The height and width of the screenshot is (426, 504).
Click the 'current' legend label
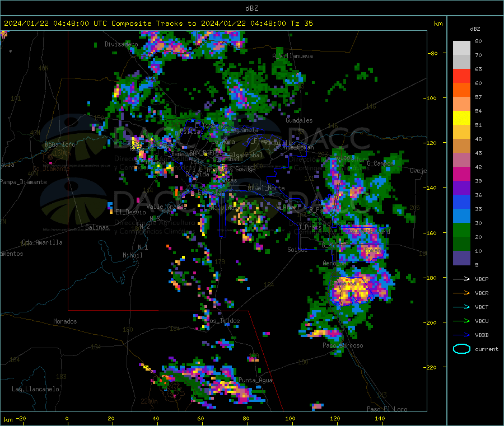pyautogui.click(x=487, y=349)
